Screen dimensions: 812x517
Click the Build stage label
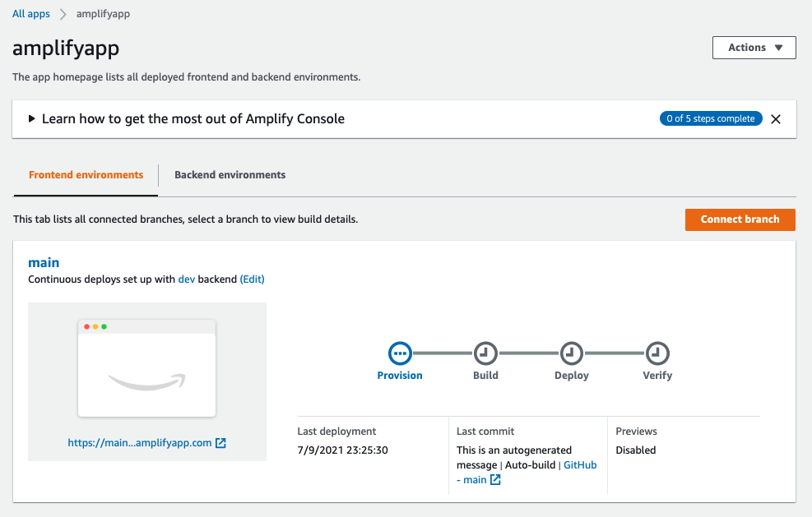[485, 376]
